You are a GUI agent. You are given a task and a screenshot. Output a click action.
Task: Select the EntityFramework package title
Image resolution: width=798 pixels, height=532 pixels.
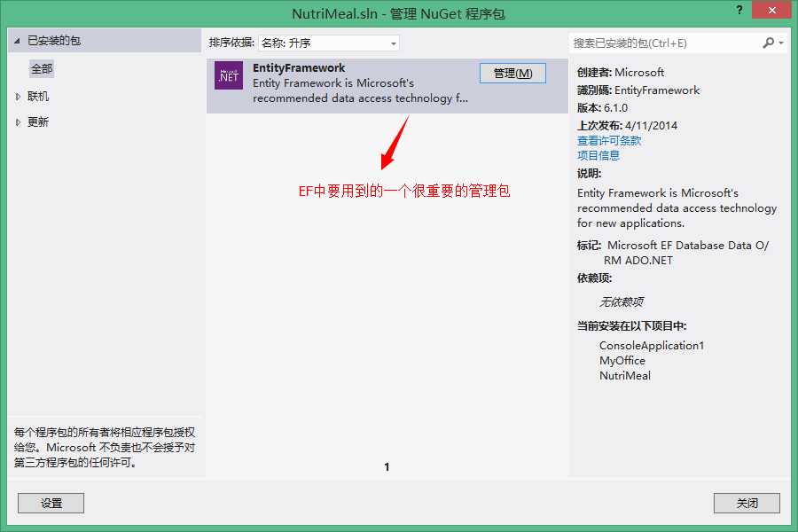pyautogui.click(x=299, y=67)
